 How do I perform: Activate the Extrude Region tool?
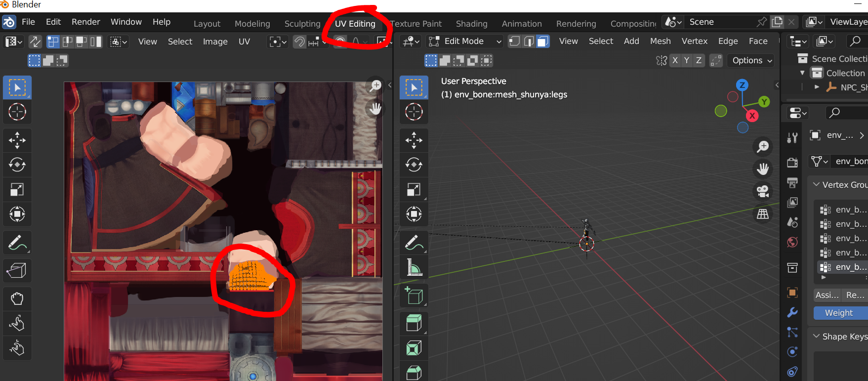414,324
